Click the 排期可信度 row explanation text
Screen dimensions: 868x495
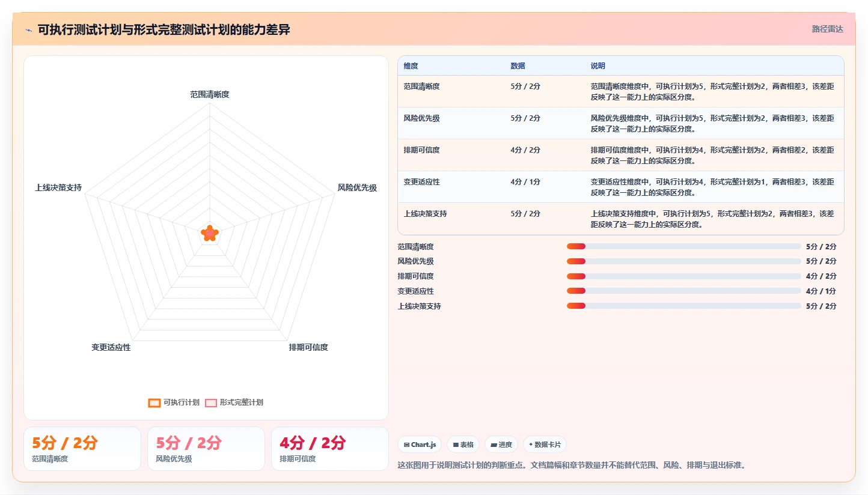pyautogui.click(x=712, y=156)
